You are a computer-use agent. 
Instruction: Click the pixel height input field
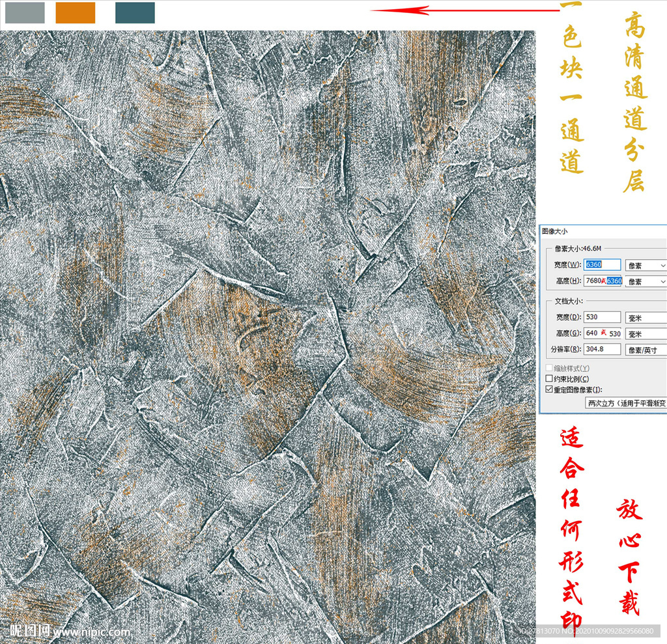[603, 281]
